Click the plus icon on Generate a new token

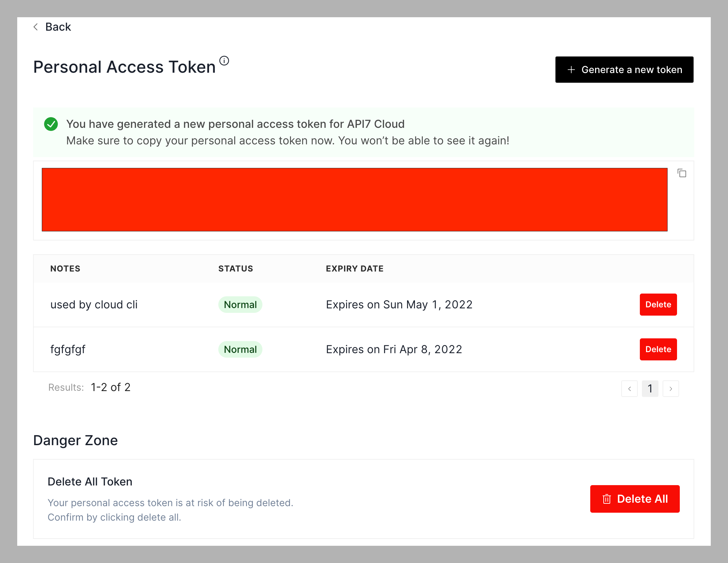tap(570, 69)
